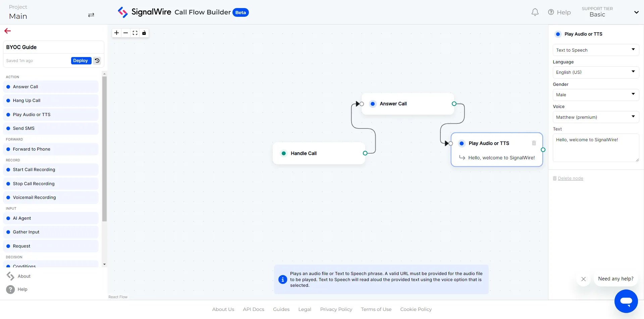This screenshot has height=319, width=644.
Task: Open the API Docs footer link
Action: click(253, 309)
